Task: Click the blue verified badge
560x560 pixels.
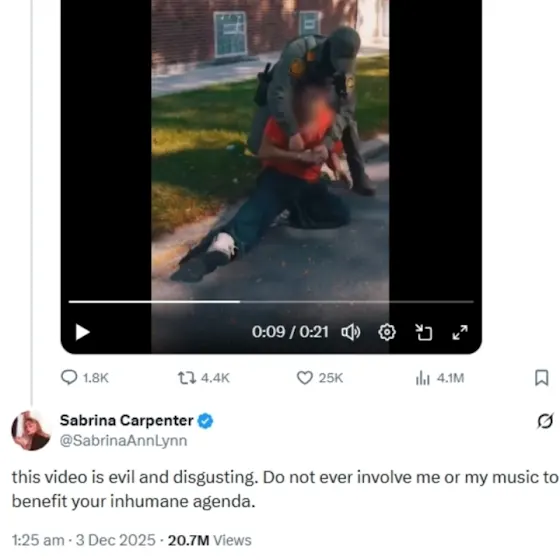Action: [x=205, y=421]
